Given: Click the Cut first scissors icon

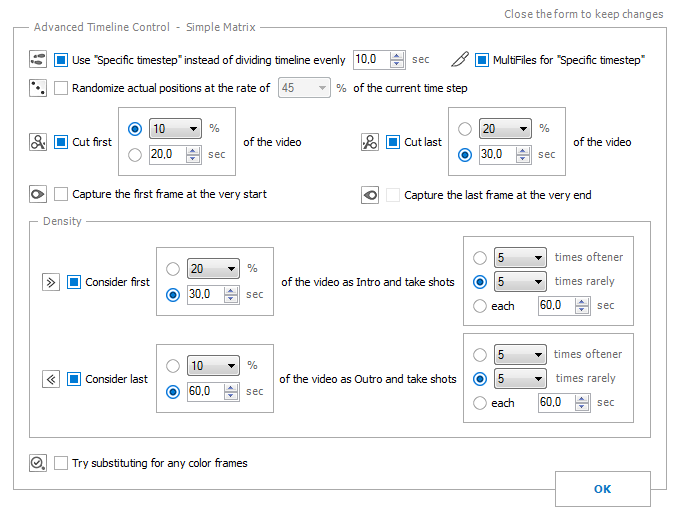Looking at the screenshot, I should tap(38, 142).
